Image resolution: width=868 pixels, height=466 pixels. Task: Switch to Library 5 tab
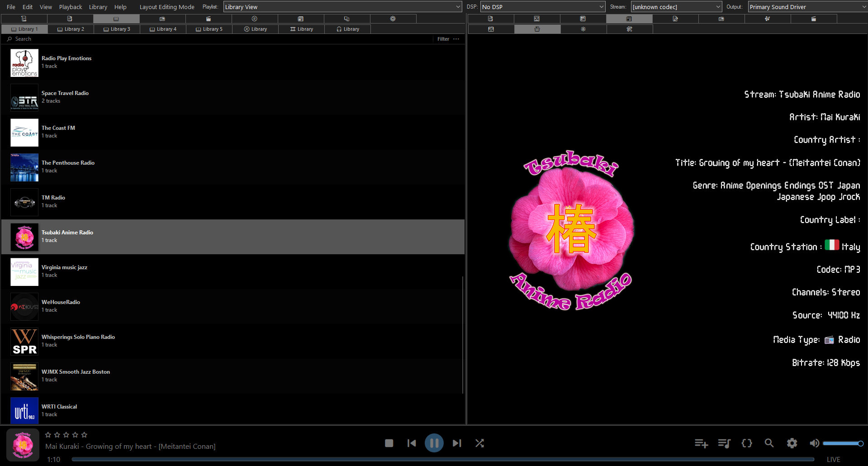pos(209,29)
